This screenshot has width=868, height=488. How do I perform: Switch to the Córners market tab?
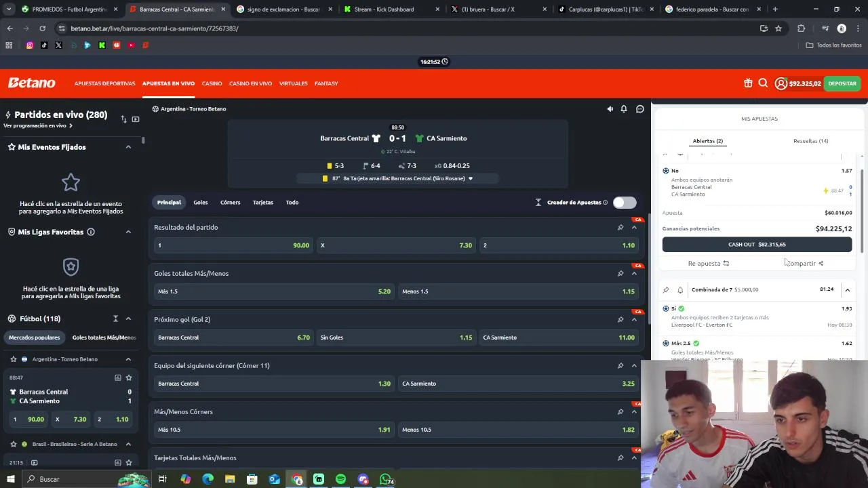coord(230,202)
